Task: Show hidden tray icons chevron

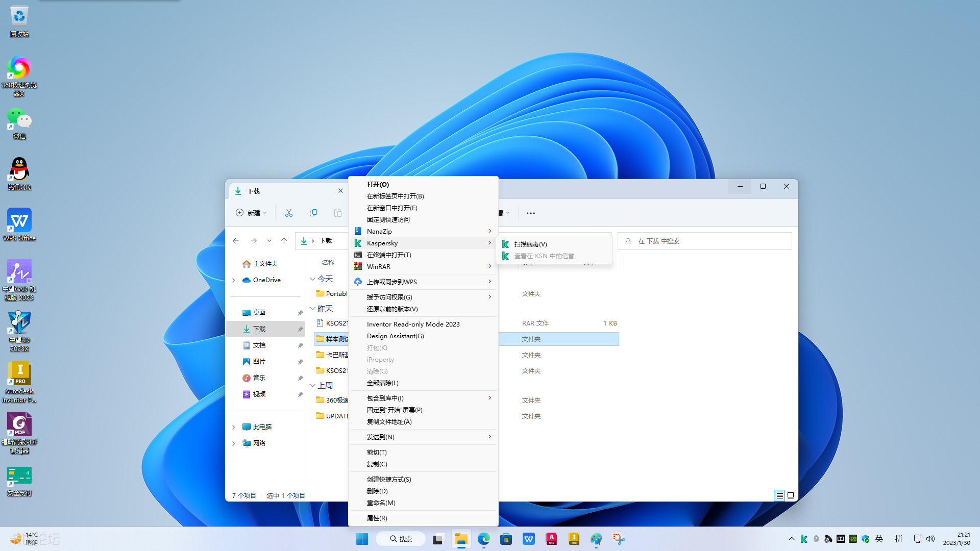Action: tap(791, 539)
